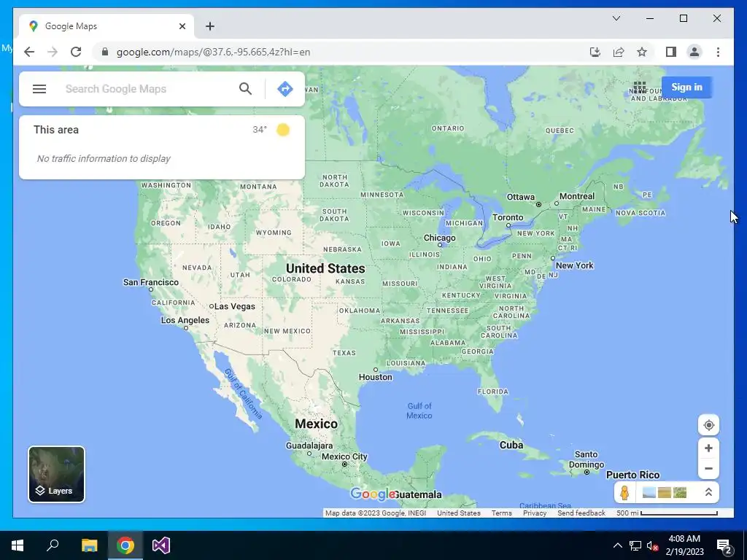747x560 pixels.
Task: Open the Chrome profile avatar
Action: [694, 52]
